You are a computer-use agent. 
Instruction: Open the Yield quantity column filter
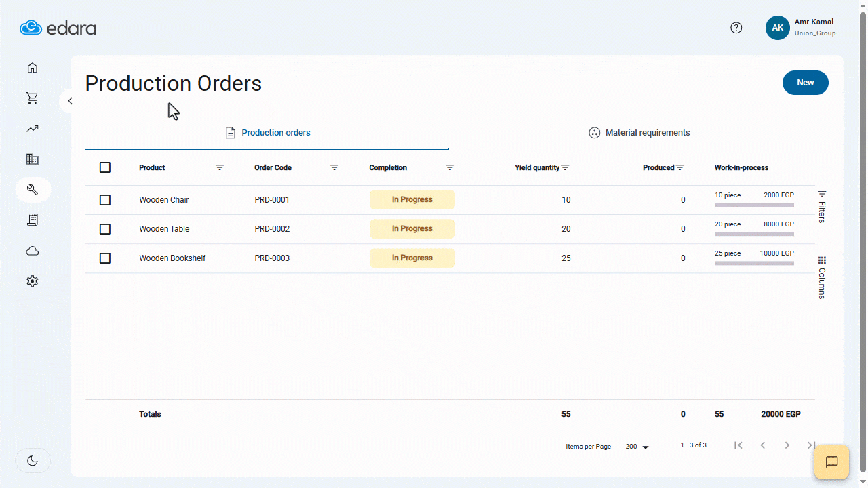click(x=565, y=167)
